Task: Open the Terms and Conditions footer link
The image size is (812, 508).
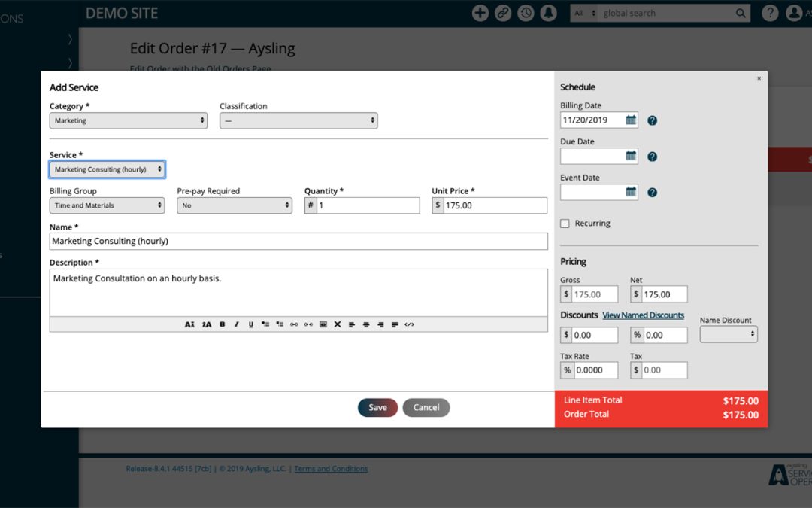Action: pyautogui.click(x=331, y=469)
